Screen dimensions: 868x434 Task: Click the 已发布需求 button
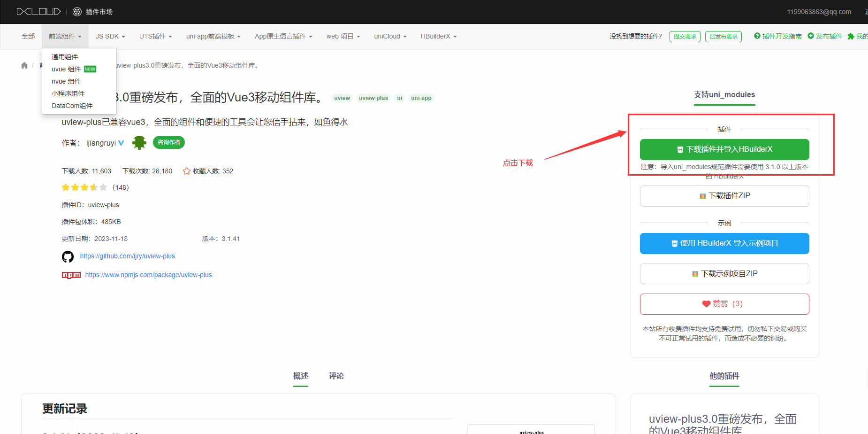tap(723, 37)
